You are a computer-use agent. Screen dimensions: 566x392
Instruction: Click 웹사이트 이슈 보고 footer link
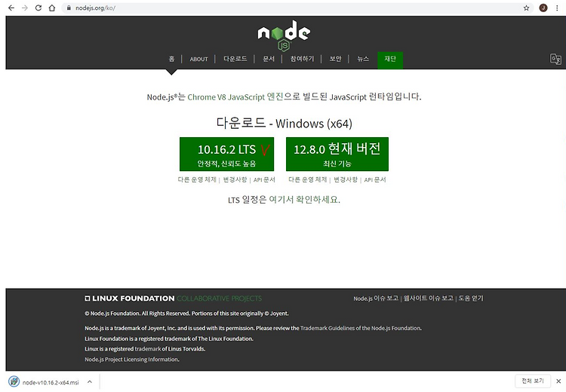429,299
